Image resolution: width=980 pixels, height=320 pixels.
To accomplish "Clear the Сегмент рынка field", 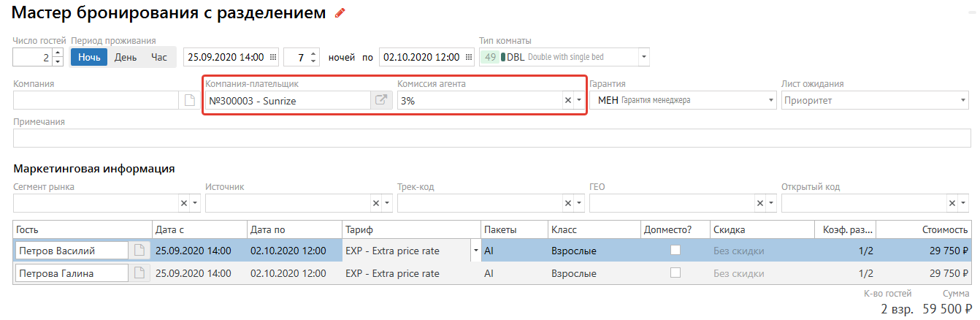I will click(x=184, y=203).
